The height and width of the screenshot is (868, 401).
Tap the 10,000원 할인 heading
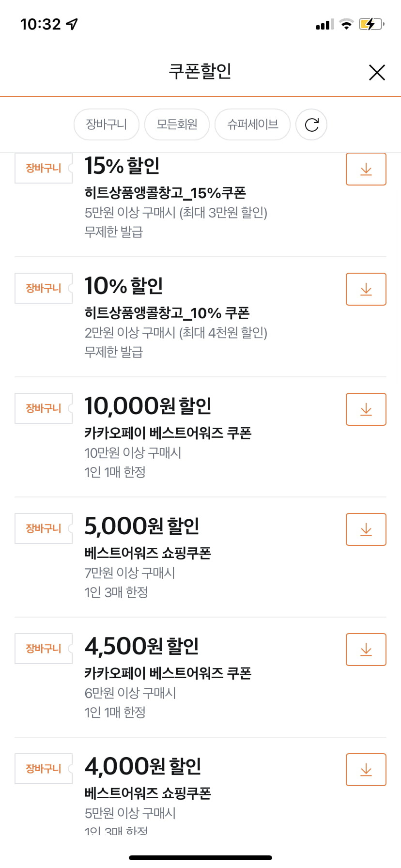pyautogui.click(x=148, y=406)
